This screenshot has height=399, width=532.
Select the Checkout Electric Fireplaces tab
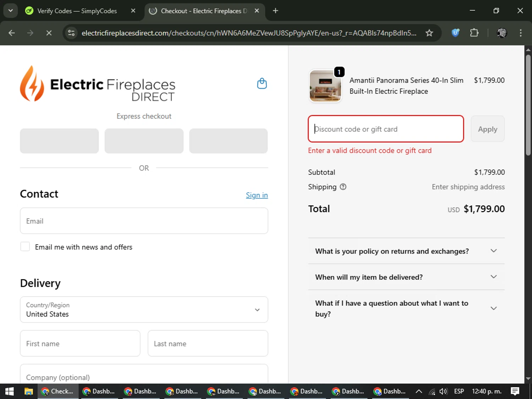click(204, 11)
